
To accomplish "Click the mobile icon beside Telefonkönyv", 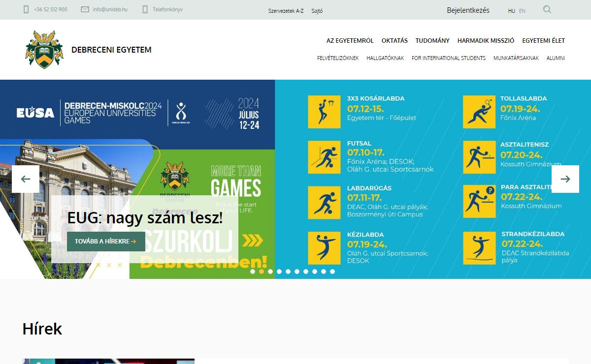I will click(145, 9).
